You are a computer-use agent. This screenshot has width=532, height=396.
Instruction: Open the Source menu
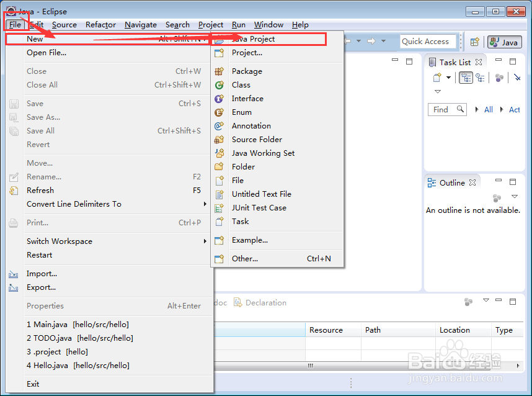(64, 25)
